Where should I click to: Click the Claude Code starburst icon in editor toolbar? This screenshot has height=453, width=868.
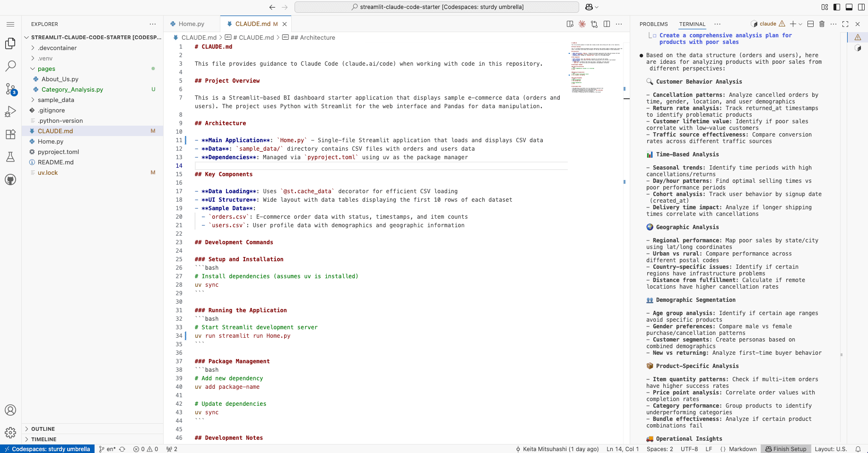[582, 24]
